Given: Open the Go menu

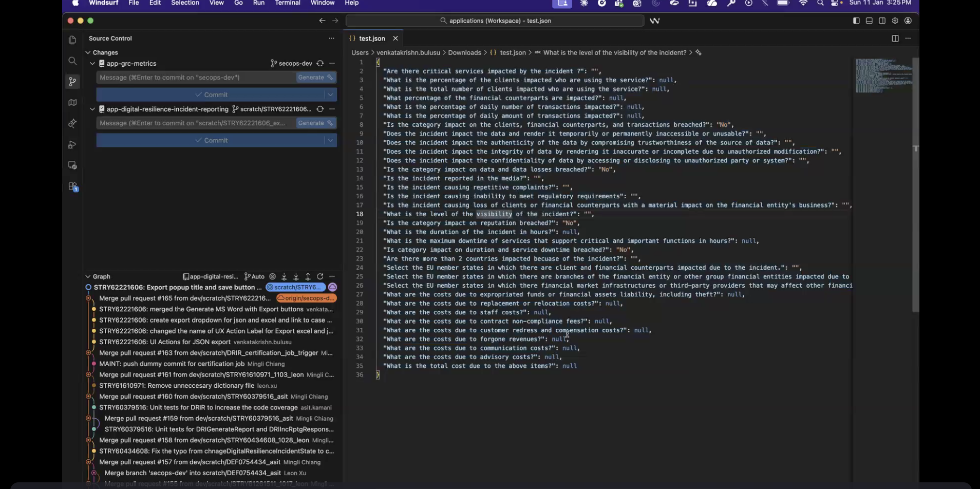Looking at the screenshot, I should [x=238, y=3].
